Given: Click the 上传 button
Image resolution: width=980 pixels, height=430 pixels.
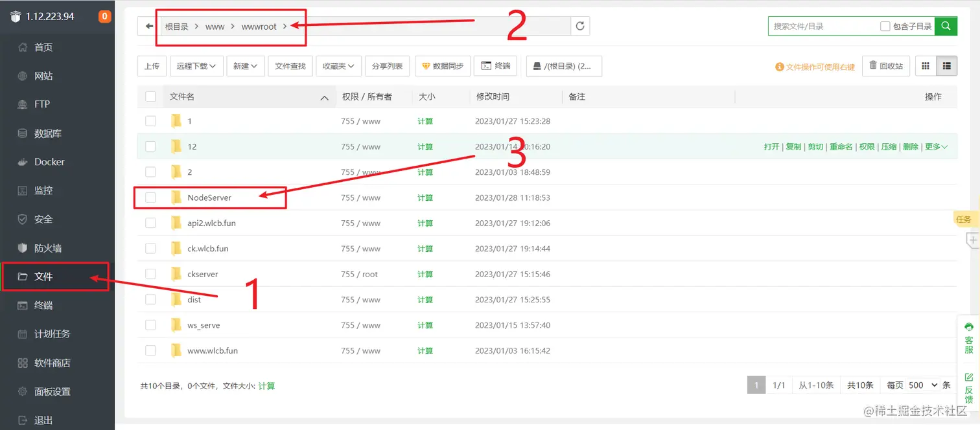Looking at the screenshot, I should (152, 66).
